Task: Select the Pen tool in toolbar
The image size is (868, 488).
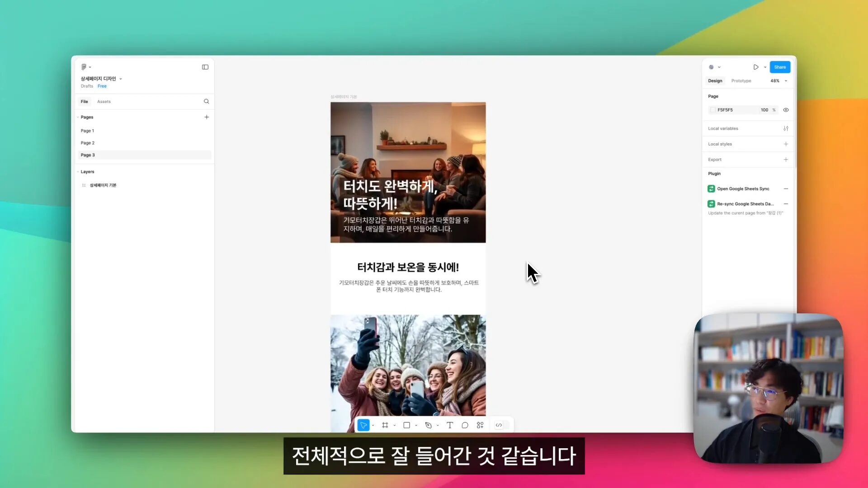Action: tap(428, 425)
